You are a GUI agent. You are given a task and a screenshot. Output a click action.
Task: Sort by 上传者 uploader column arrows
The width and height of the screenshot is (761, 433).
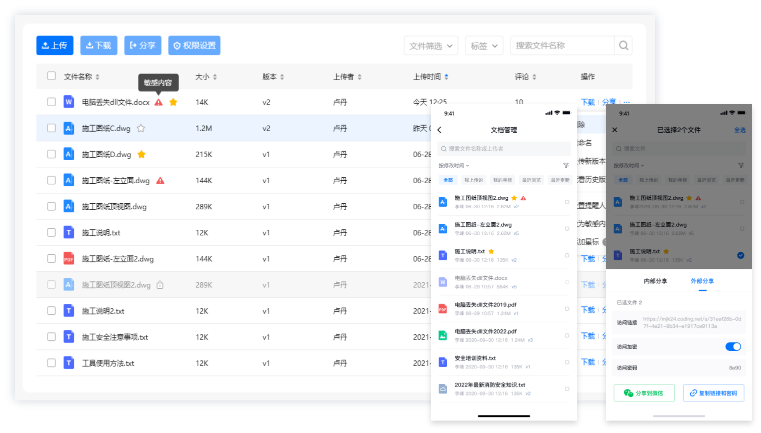[360, 77]
